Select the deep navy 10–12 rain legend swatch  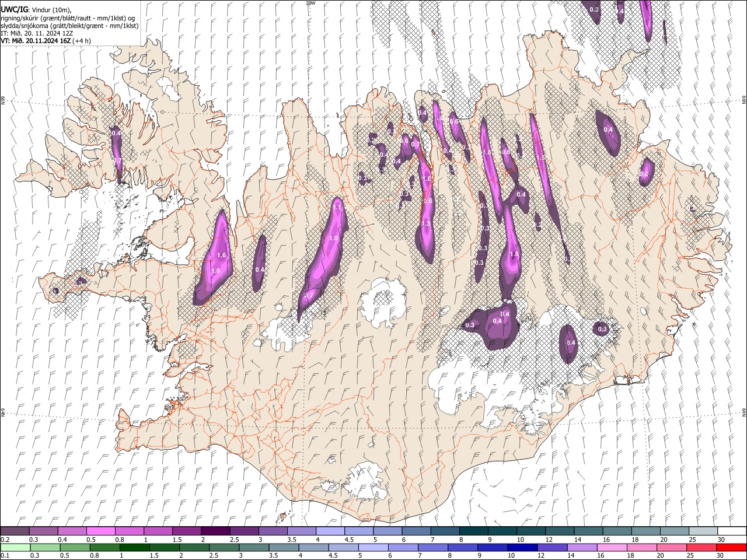(x=522, y=547)
